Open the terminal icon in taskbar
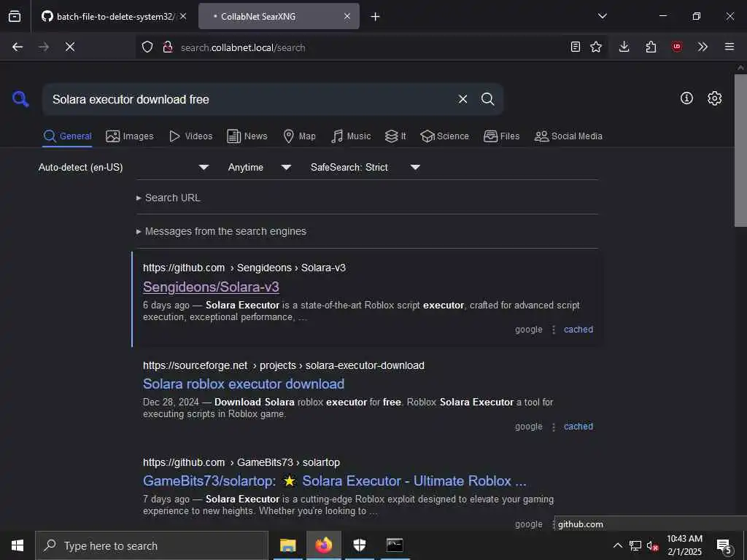 click(x=395, y=545)
